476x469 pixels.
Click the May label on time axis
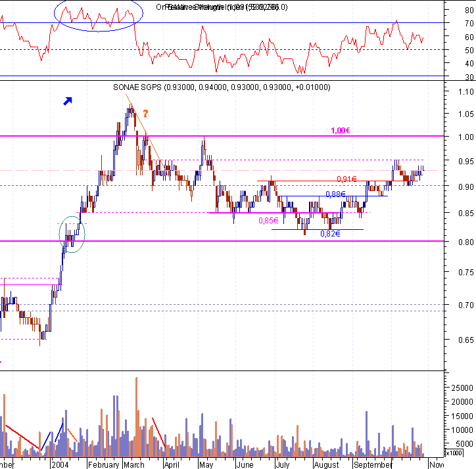point(206,465)
